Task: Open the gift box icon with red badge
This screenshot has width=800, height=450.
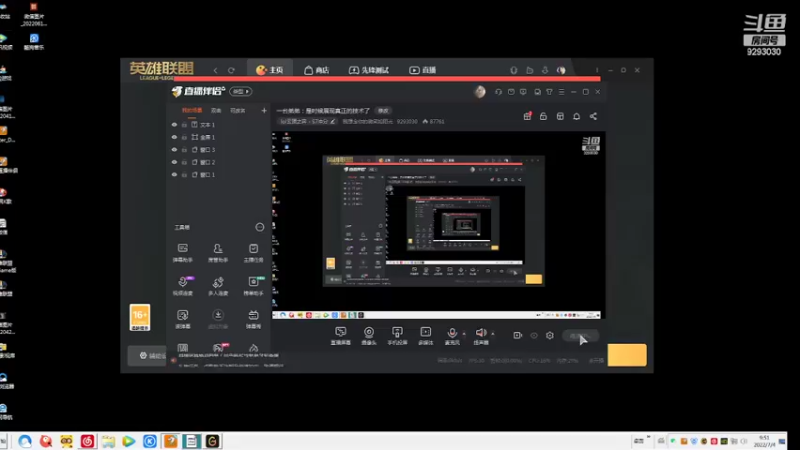Action: point(528,116)
